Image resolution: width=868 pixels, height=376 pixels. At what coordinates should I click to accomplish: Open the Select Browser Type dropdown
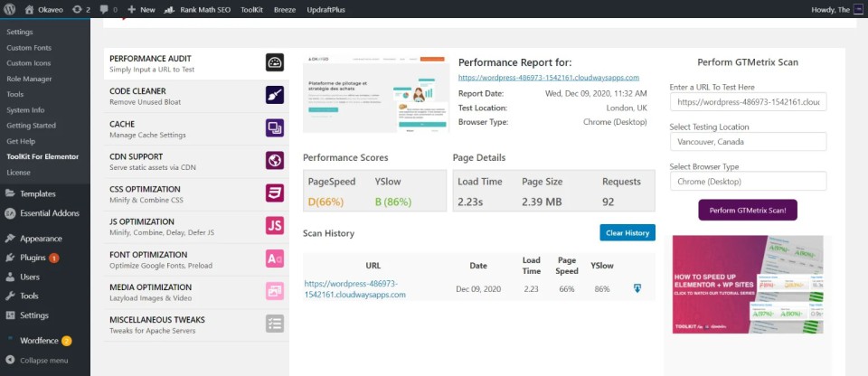pos(748,182)
